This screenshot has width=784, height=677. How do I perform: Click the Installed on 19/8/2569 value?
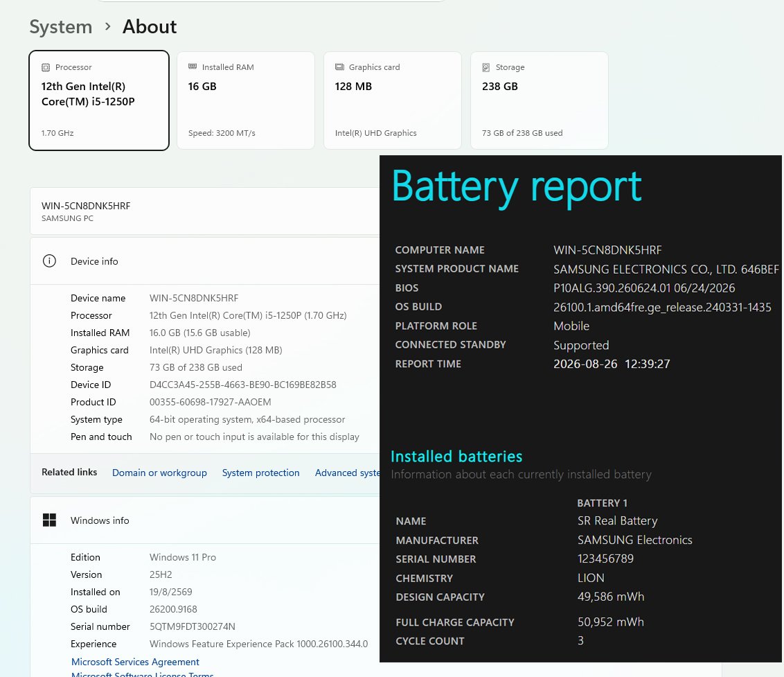170,592
